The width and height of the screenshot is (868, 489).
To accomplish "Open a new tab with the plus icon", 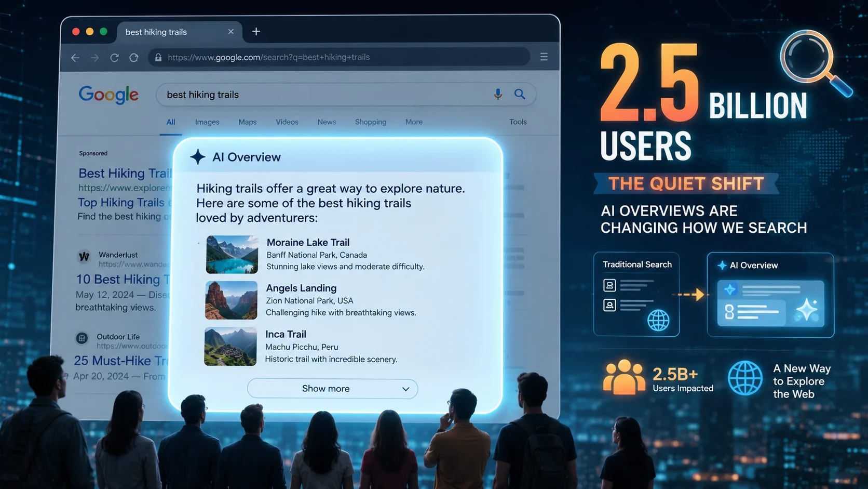I will tap(256, 32).
